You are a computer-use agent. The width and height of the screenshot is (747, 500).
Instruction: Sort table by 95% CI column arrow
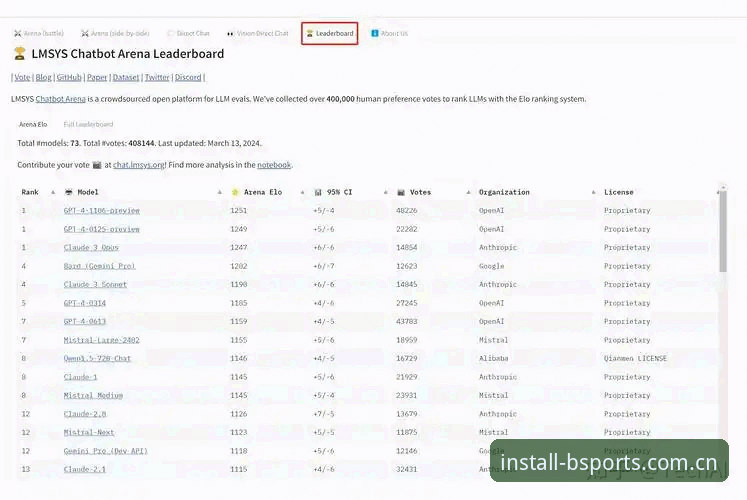(385, 192)
